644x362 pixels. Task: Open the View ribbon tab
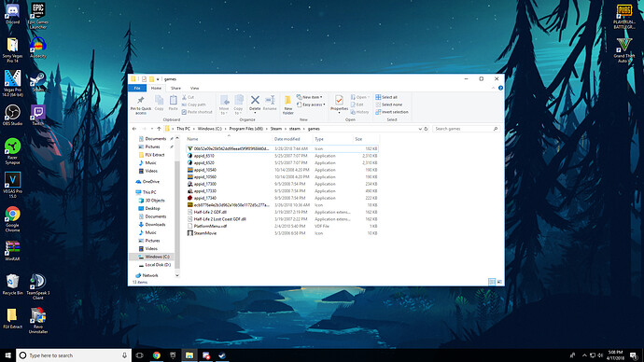coord(194,89)
